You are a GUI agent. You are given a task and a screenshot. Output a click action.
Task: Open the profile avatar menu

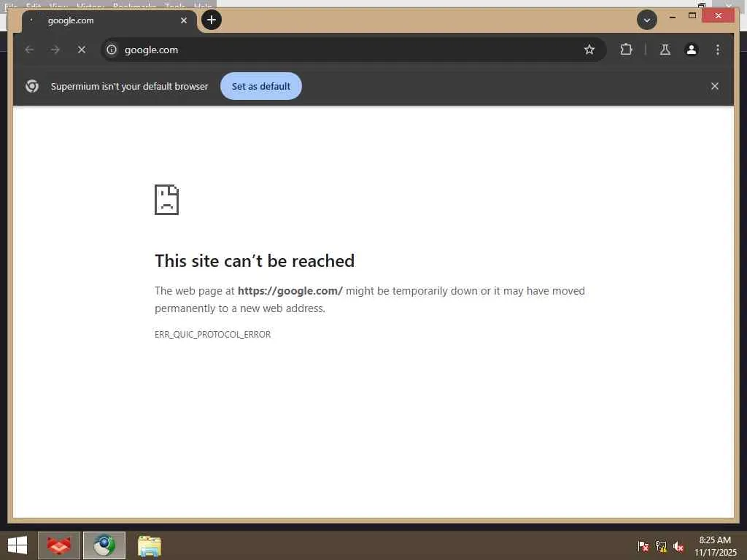[x=692, y=50]
